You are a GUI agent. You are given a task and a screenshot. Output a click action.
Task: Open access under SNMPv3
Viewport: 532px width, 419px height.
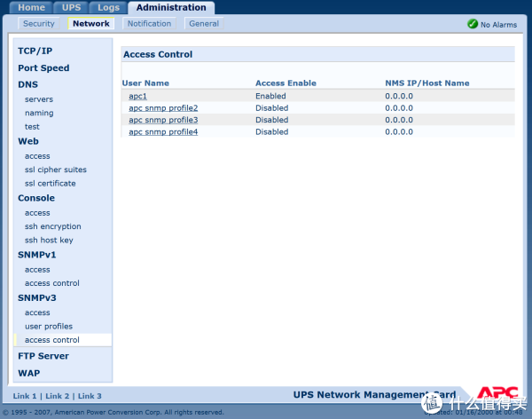(x=37, y=312)
